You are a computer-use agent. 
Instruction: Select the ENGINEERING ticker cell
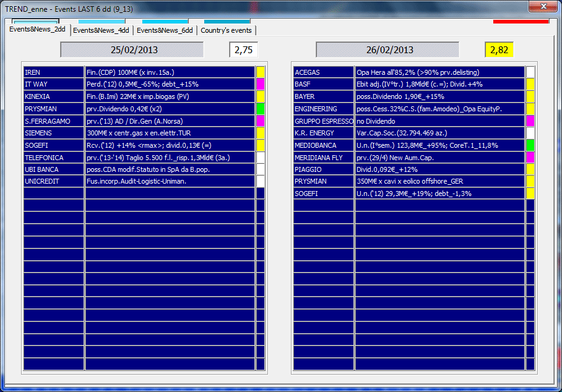pyautogui.click(x=324, y=108)
